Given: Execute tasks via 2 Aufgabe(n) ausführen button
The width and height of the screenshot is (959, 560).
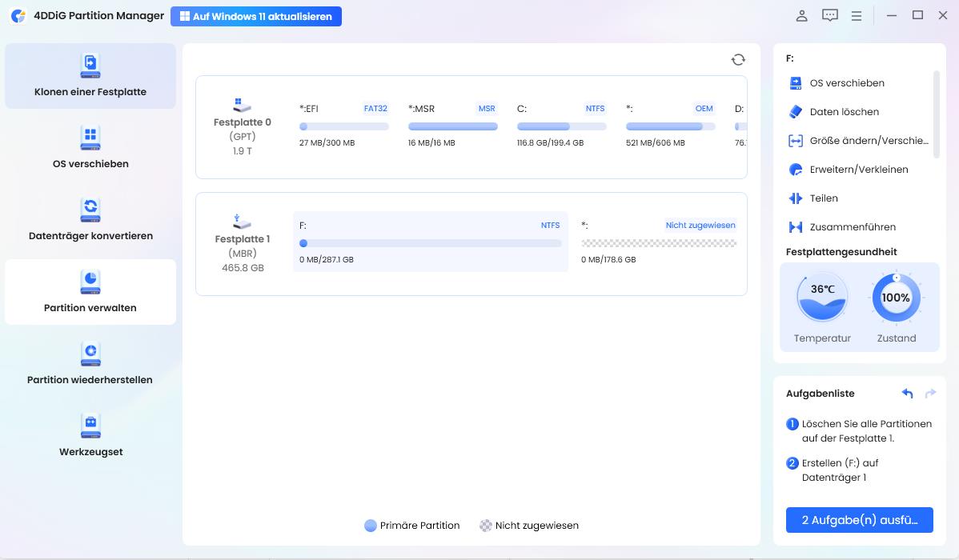Looking at the screenshot, I should click(859, 519).
